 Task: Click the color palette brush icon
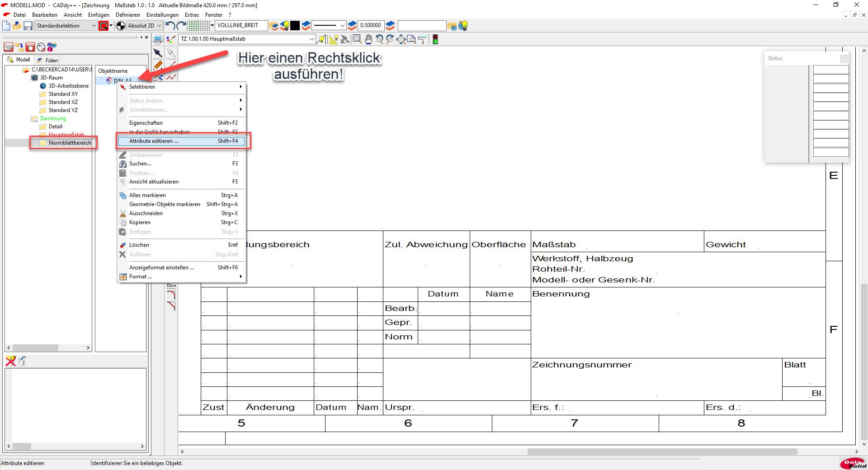pyautogui.click(x=170, y=39)
